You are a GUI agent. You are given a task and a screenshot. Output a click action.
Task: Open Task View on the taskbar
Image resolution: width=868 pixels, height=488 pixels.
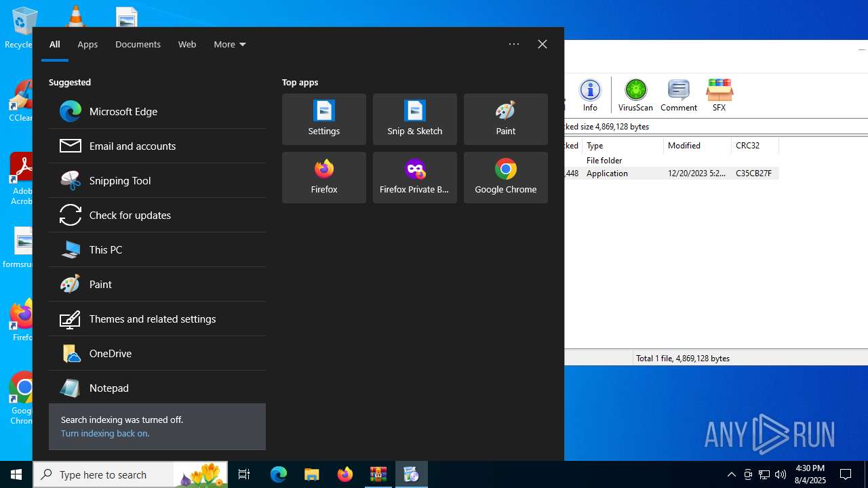(244, 474)
